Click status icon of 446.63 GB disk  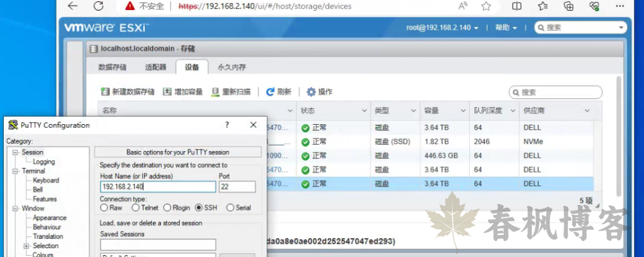tap(305, 156)
